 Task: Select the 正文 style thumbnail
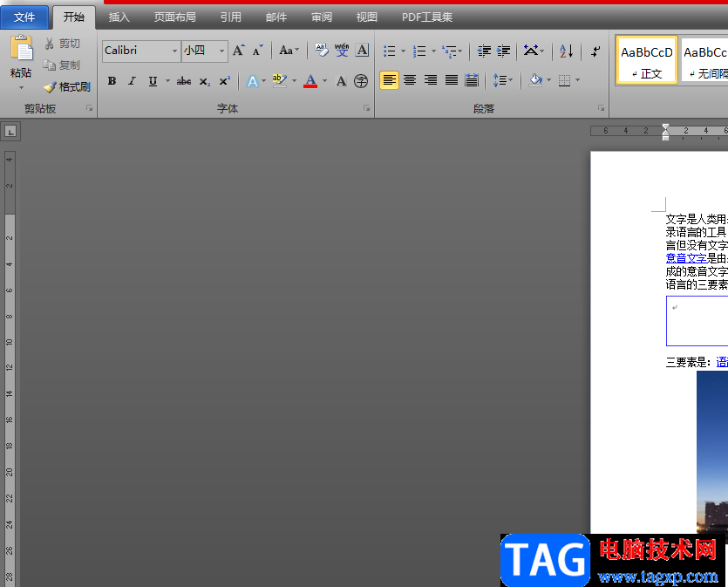point(646,60)
